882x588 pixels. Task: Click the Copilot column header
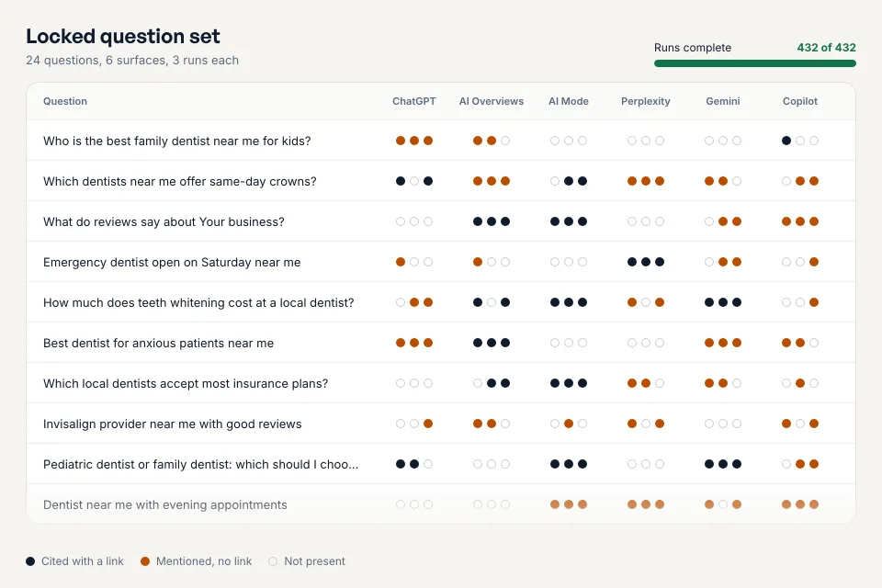[800, 101]
